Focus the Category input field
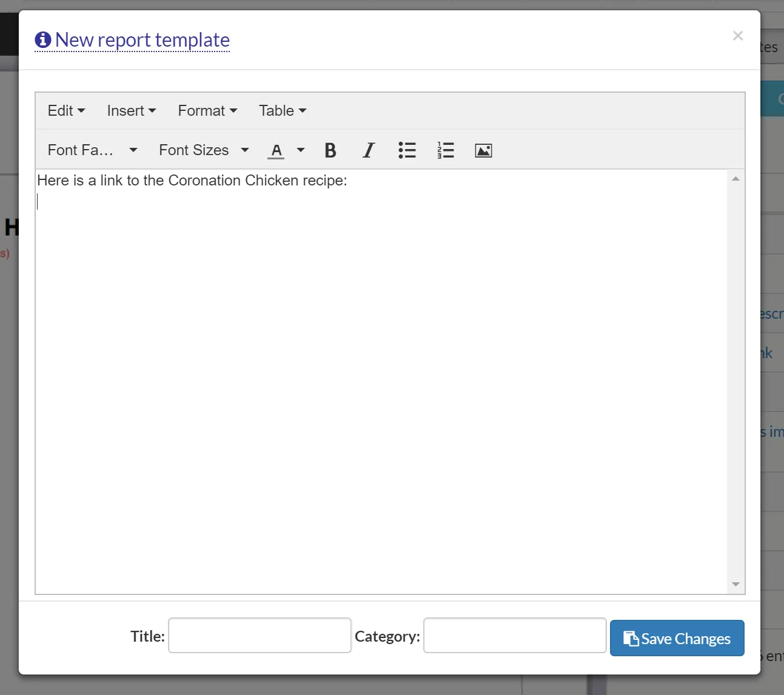 point(515,636)
